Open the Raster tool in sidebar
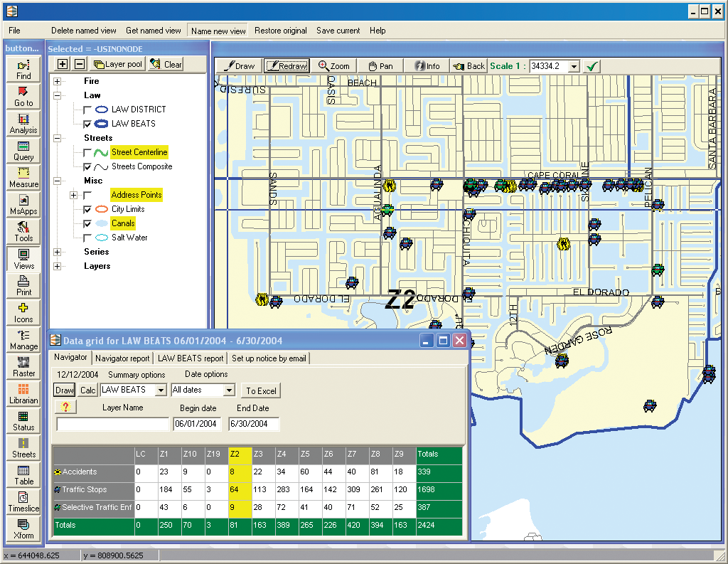 point(23,367)
